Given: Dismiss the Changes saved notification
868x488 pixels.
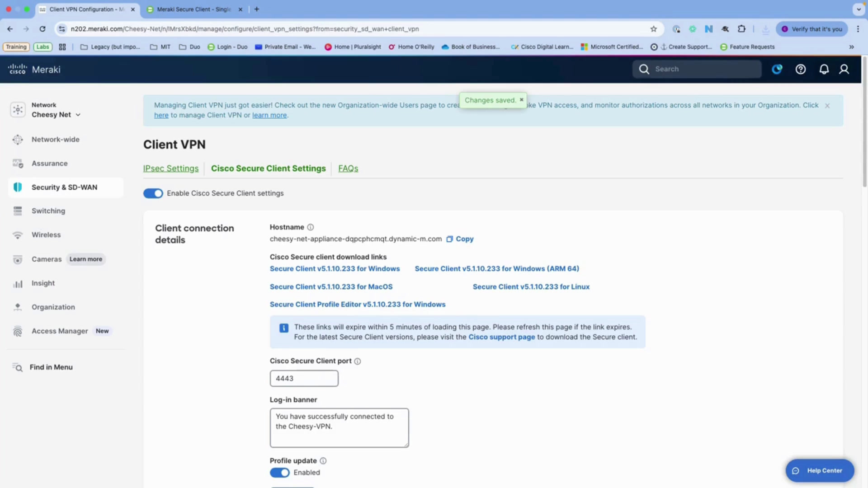Looking at the screenshot, I should click(521, 100).
